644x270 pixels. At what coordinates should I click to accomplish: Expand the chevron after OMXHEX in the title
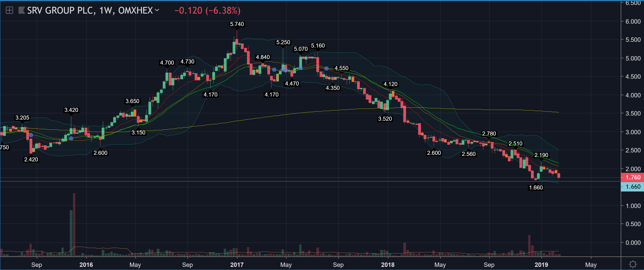[157, 10]
